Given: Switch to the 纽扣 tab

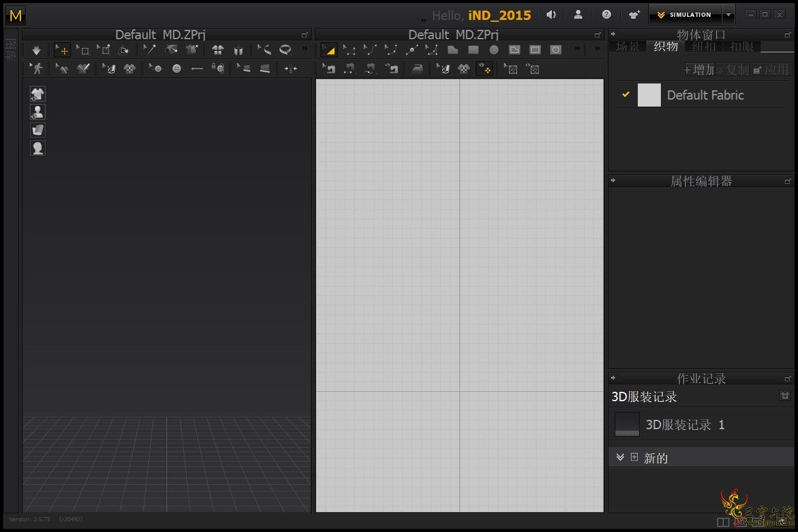Looking at the screenshot, I should click(704, 47).
